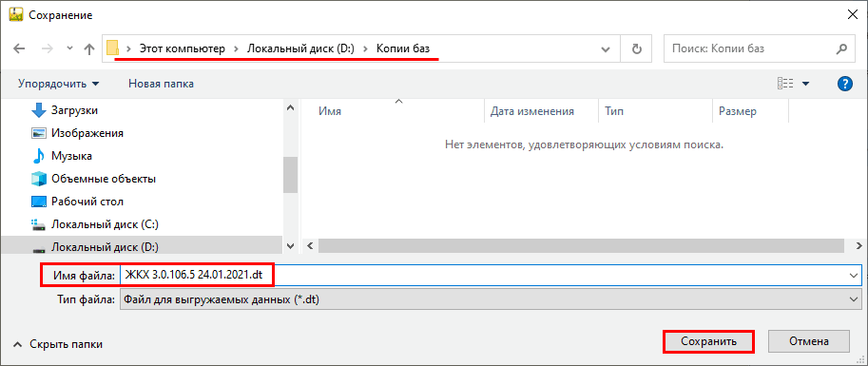Image resolution: width=868 pixels, height=366 pixels.
Task: Select 'Объемные объекты' folder
Action: [104, 179]
